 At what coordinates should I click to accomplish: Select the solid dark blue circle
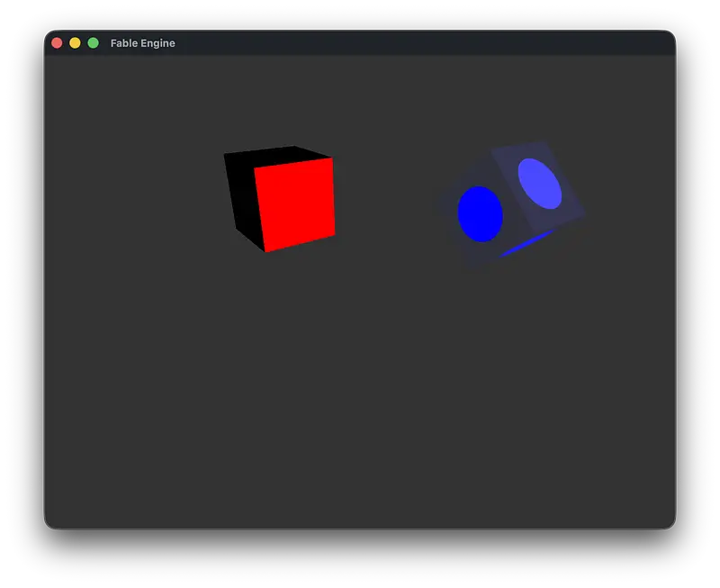click(480, 214)
